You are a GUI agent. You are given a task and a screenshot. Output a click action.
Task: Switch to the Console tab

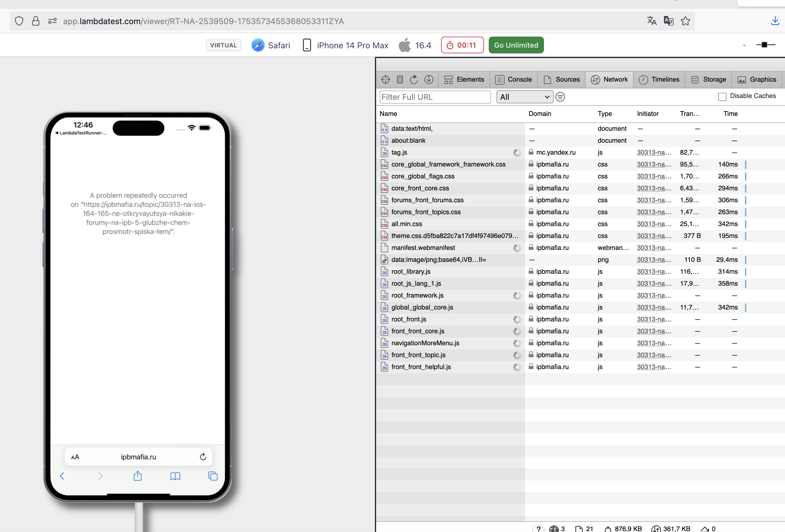coord(513,80)
